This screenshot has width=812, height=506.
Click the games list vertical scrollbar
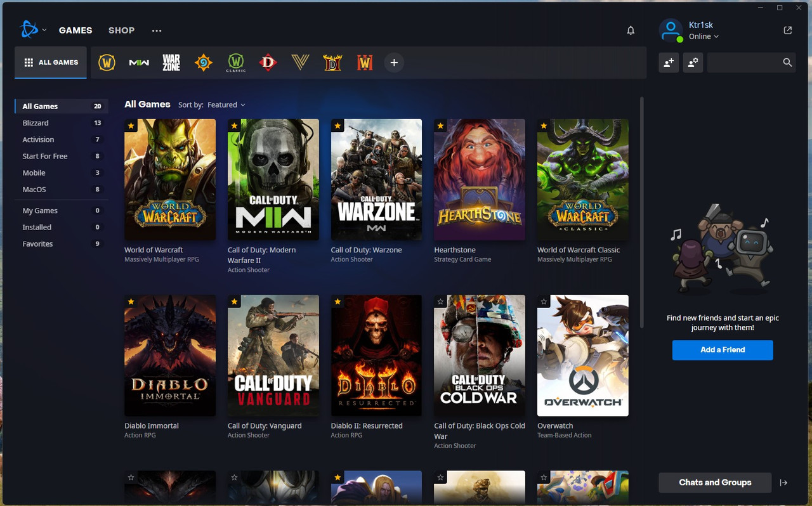tap(642, 212)
